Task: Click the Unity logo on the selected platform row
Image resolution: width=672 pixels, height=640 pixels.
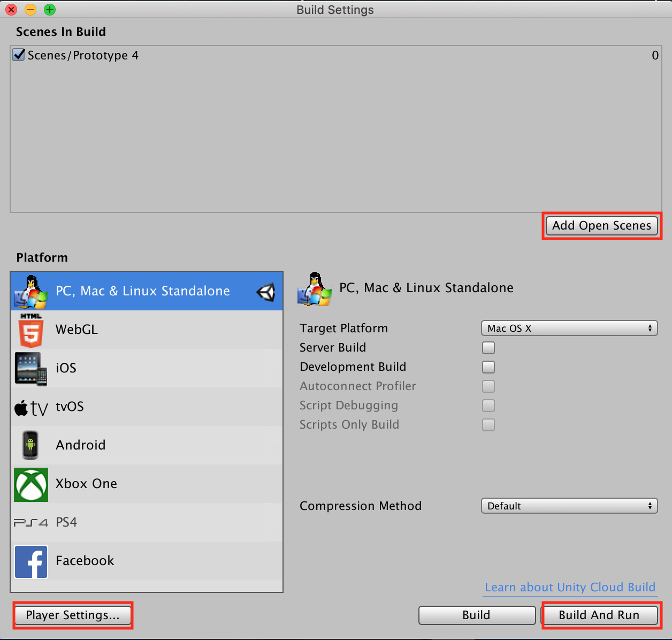Action: (266, 292)
